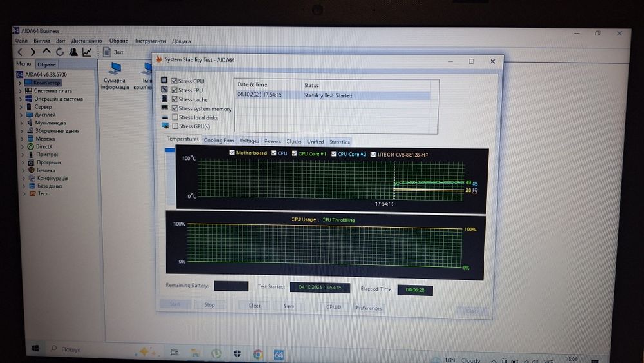Expand the Системна плата node arrow
The image size is (644, 363).
(20, 91)
